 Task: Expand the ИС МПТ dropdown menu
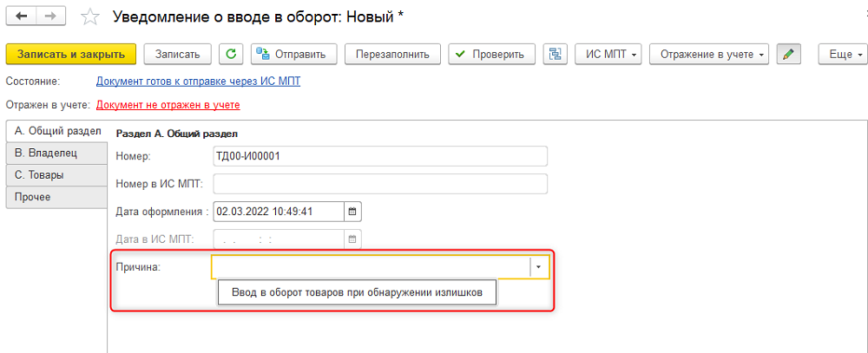[609, 55]
